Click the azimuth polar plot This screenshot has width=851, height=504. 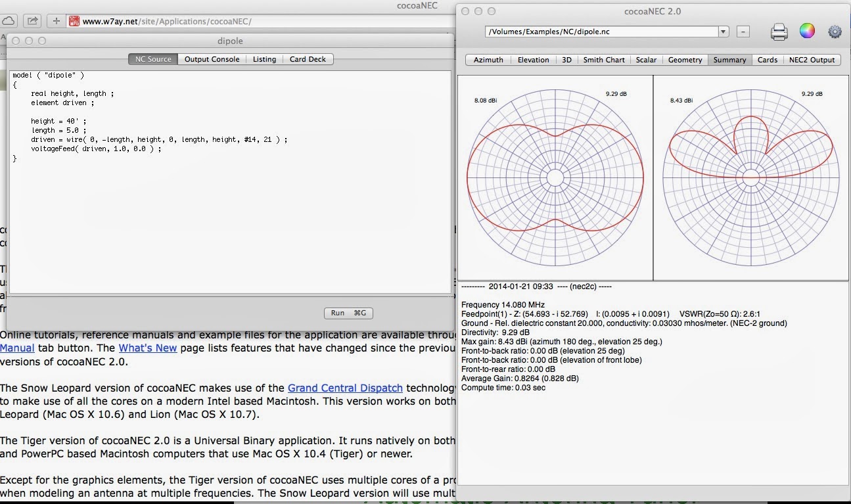click(555, 177)
